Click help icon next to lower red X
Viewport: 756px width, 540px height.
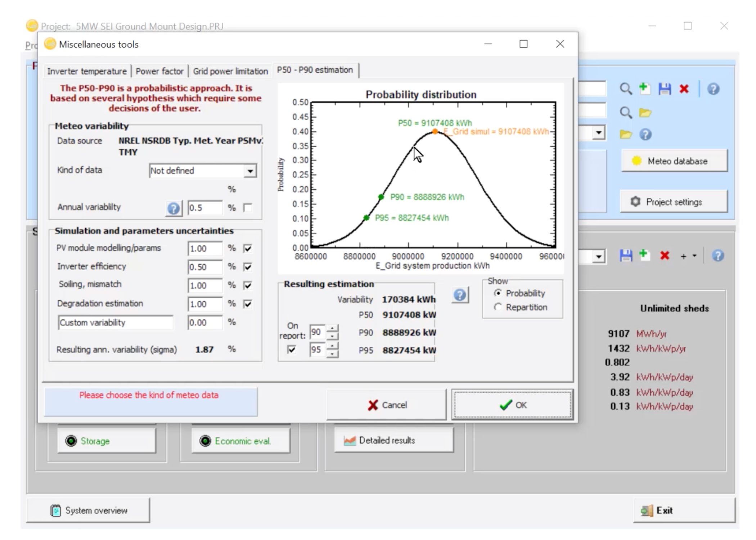click(718, 256)
